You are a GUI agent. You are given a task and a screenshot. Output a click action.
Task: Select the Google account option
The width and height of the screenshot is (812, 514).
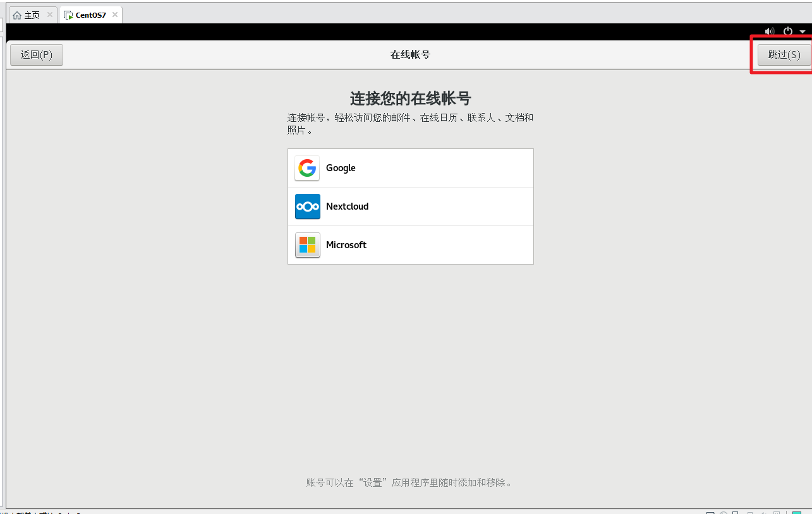411,168
